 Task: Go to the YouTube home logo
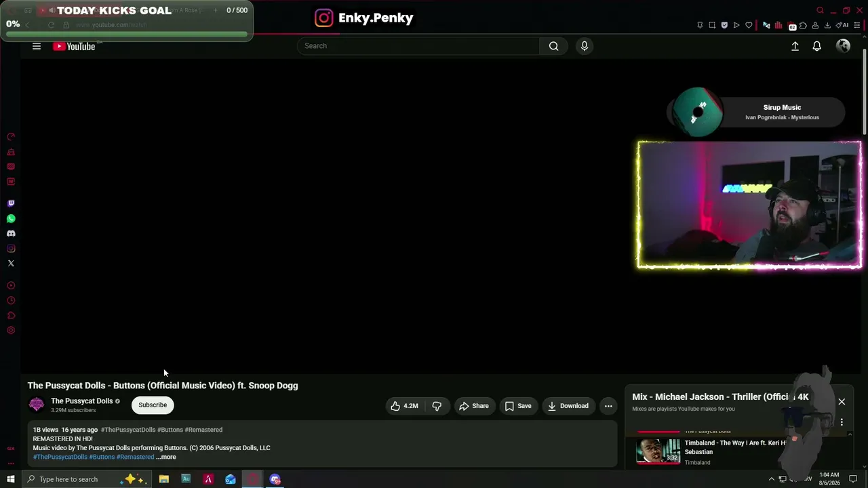[x=74, y=46]
